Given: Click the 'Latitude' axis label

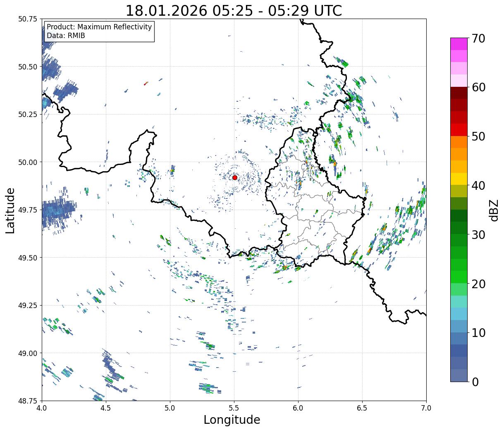Looking at the screenshot, I should 10,210.
